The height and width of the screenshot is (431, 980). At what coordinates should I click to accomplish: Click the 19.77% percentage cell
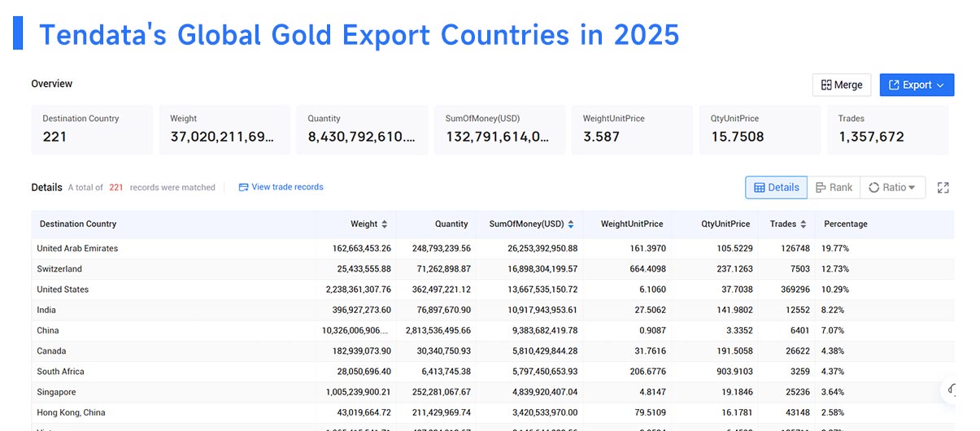coord(835,248)
